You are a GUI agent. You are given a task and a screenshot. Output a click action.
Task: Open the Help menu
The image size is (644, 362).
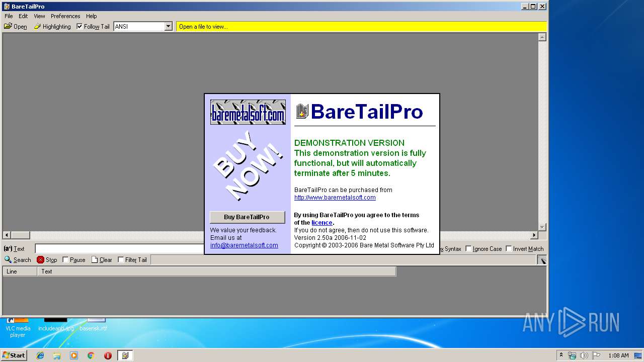[x=91, y=16]
